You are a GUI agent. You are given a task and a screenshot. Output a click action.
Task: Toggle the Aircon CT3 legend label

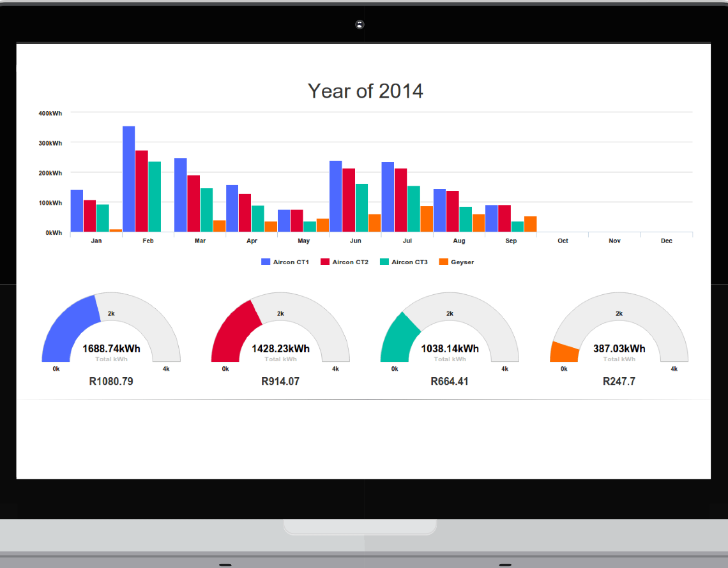[x=409, y=262]
